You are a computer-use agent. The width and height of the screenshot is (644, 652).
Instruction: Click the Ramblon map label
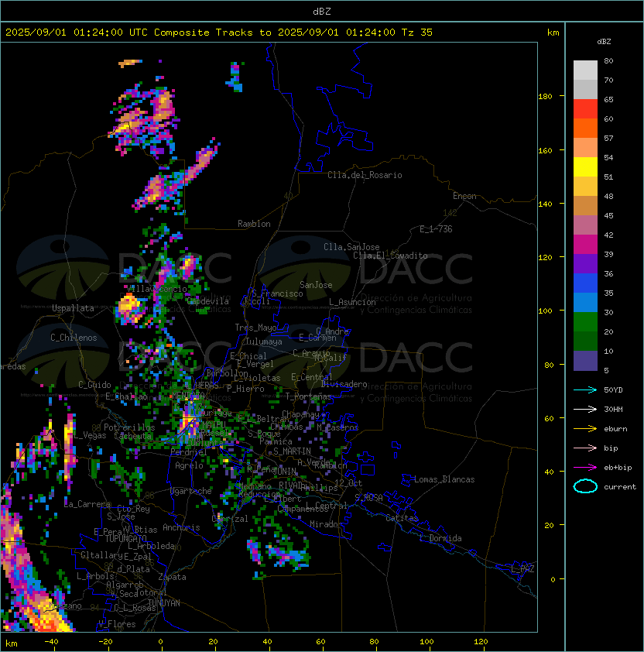click(x=254, y=224)
